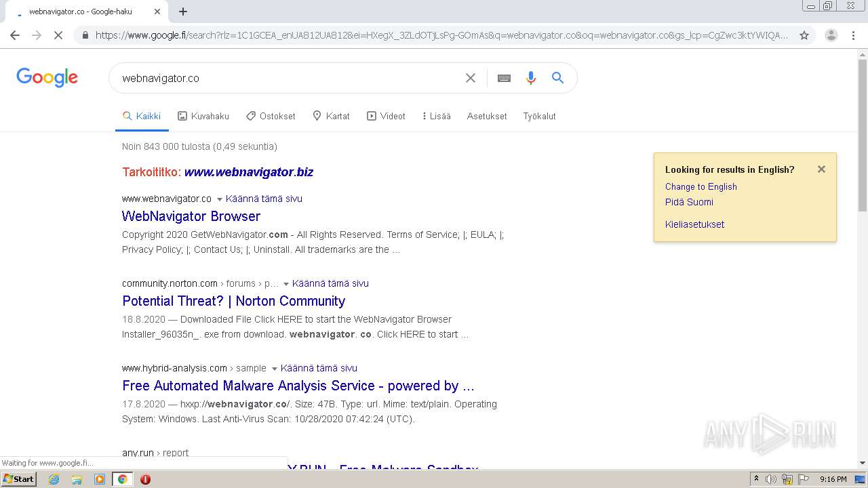
Task: Open Internet Explorer from taskbar
Action: (x=54, y=479)
